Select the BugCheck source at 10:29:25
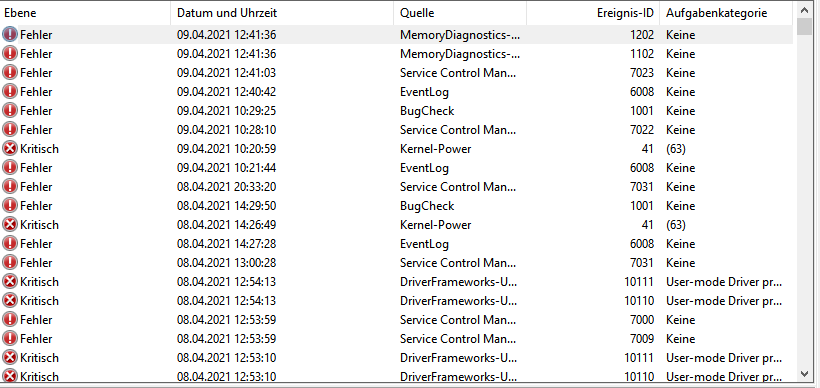Image resolution: width=820 pixels, height=388 pixels. click(427, 111)
